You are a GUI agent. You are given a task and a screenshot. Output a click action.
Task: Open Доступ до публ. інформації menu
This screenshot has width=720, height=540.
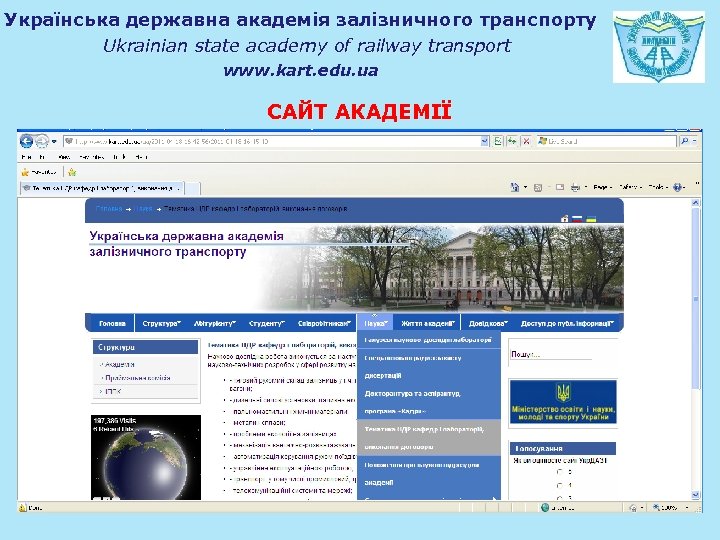[x=567, y=324]
